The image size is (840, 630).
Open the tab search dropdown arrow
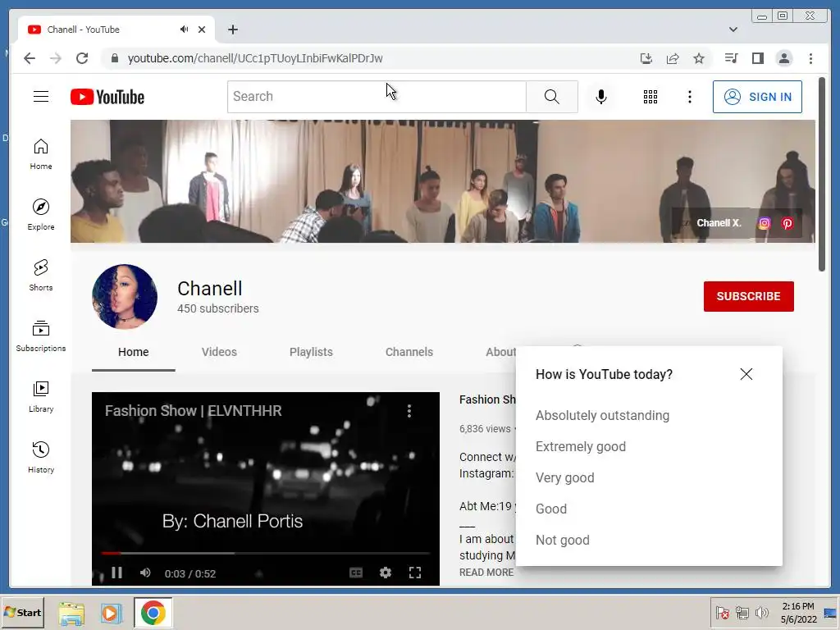(x=733, y=30)
